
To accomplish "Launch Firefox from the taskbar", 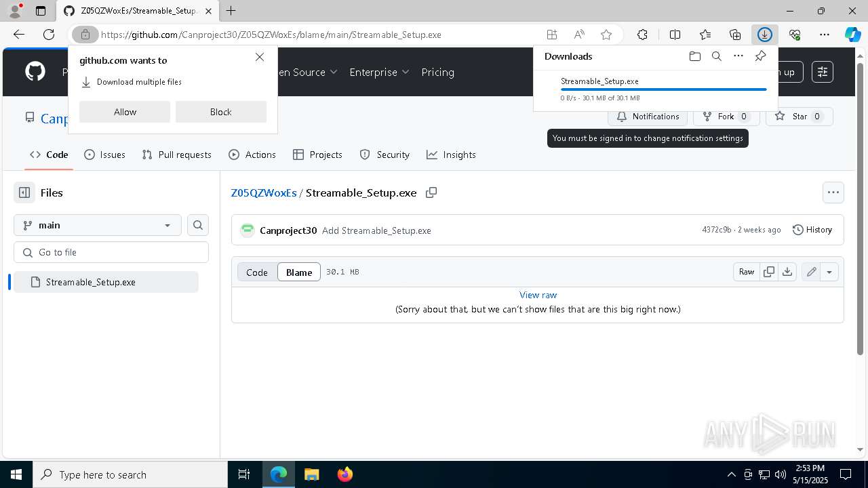I will click(345, 474).
